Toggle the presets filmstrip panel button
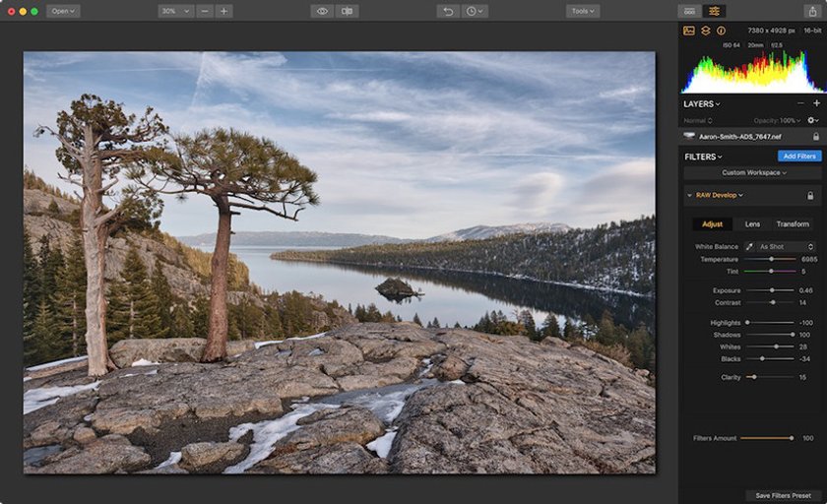The height and width of the screenshot is (504, 827). tap(689, 11)
